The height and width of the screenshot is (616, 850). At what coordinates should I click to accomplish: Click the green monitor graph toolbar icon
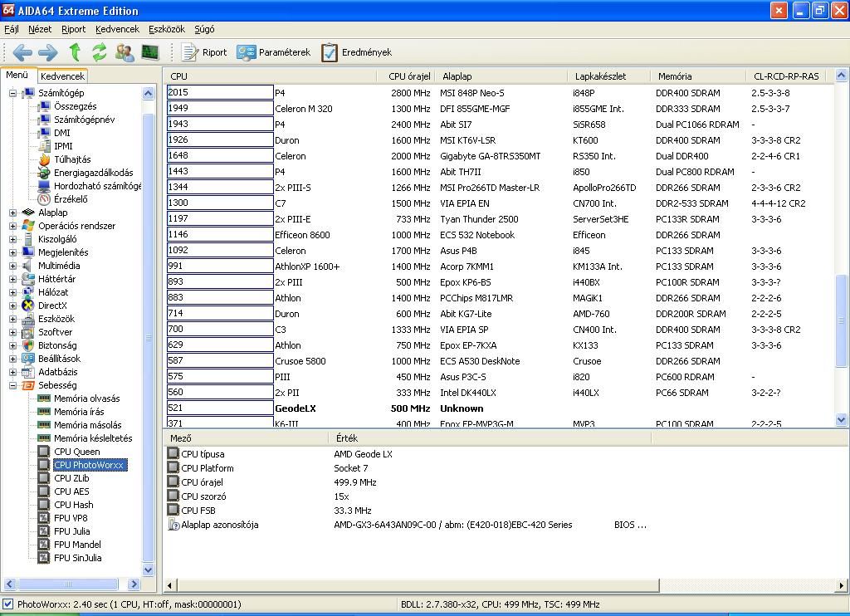[149, 52]
